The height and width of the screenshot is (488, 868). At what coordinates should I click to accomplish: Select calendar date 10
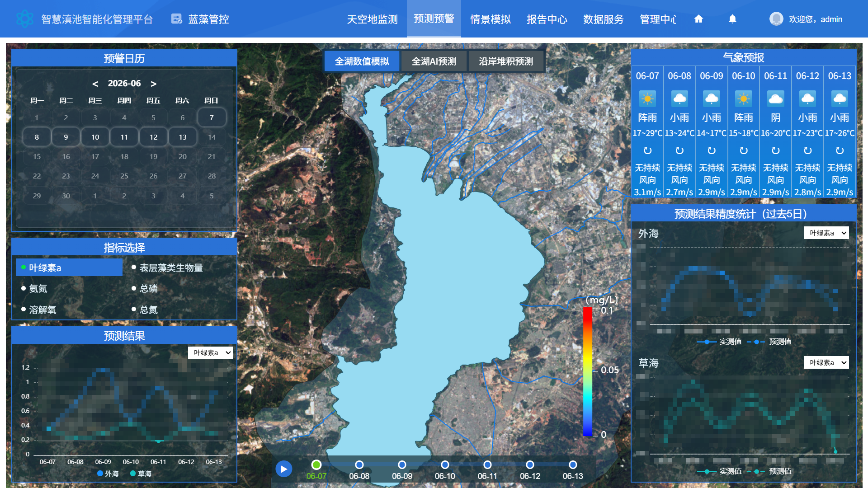coord(95,137)
